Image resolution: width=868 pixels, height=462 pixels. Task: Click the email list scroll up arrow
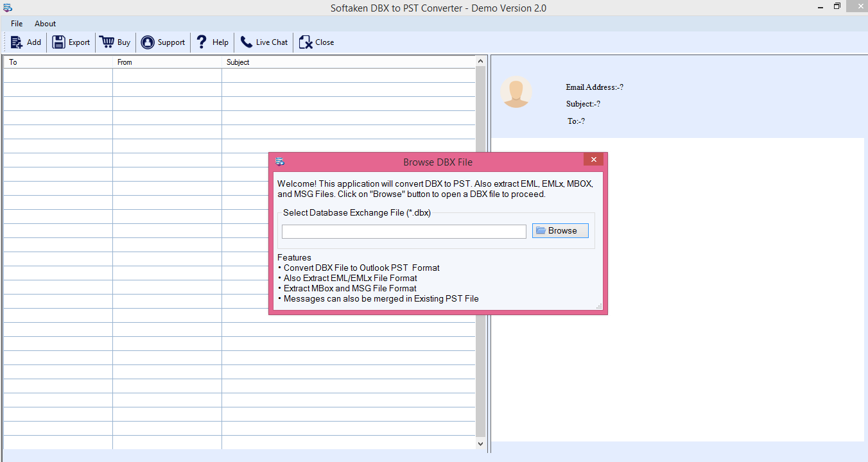pyautogui.click(x=481, y=61)
